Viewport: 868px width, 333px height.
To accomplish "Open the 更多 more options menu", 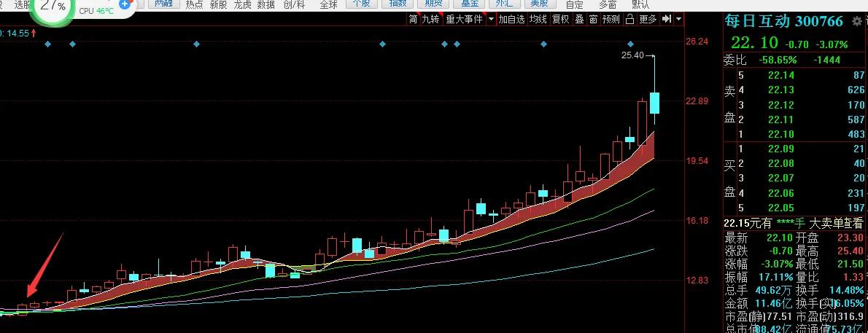I will click(x=648, y=20).
